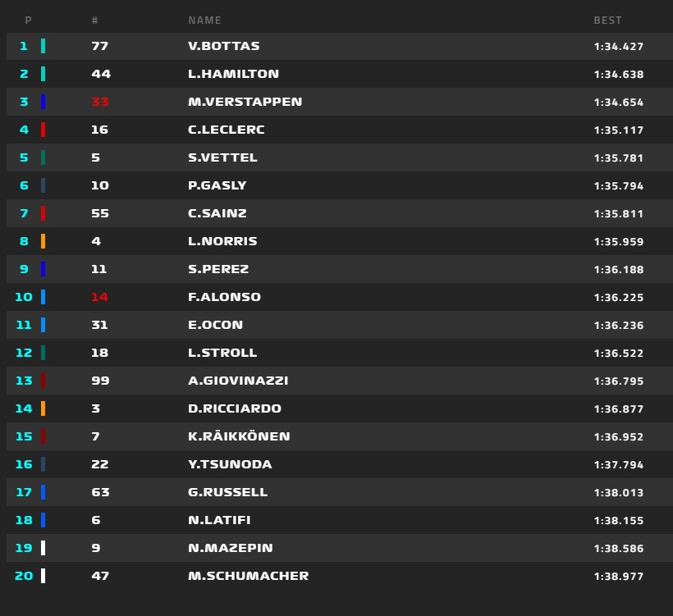The image size is (673, 616).
Task: Click the teal team color bar beside V.BOTTAS
Action: pyautogui.click(x=43, y=46)
